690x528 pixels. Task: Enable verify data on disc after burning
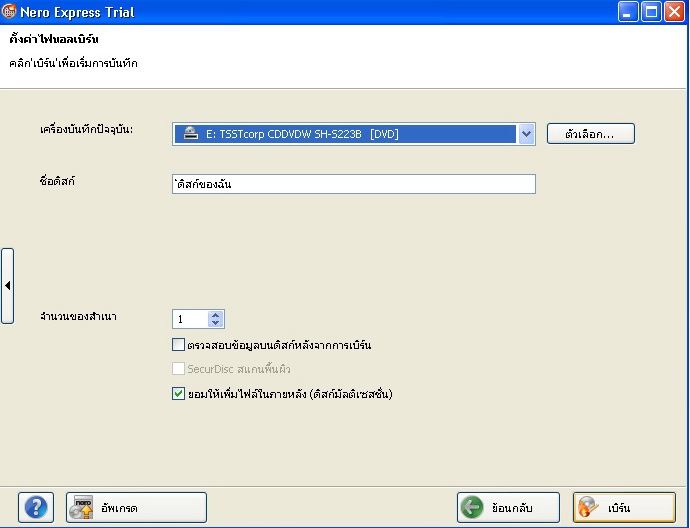point(178,345)
